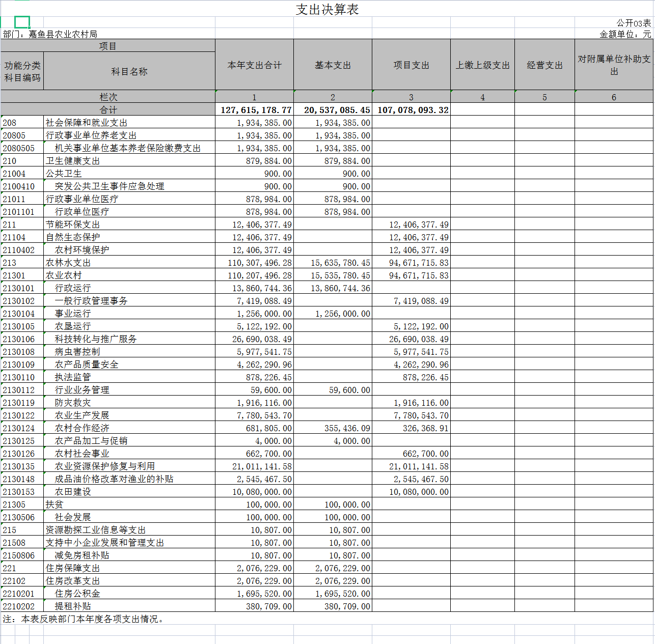The width and height of the screenshot is (655, 644).
Task: Click the footnote starting with 注：本表反映
Action: (x=84, y=619)
